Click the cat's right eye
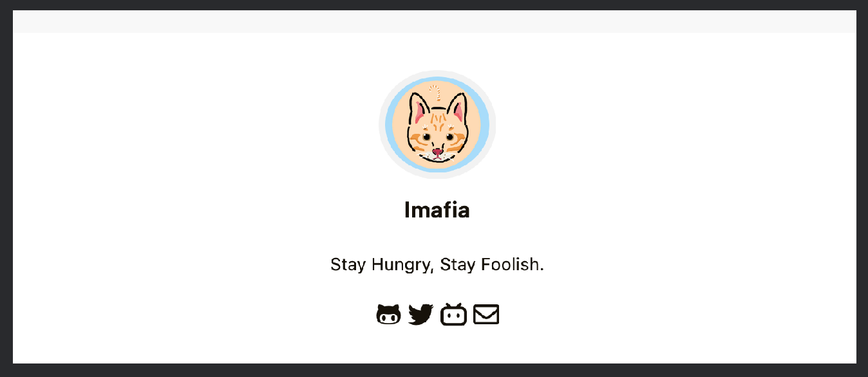This screenshot has height=377, width=868. coord(449,136)
